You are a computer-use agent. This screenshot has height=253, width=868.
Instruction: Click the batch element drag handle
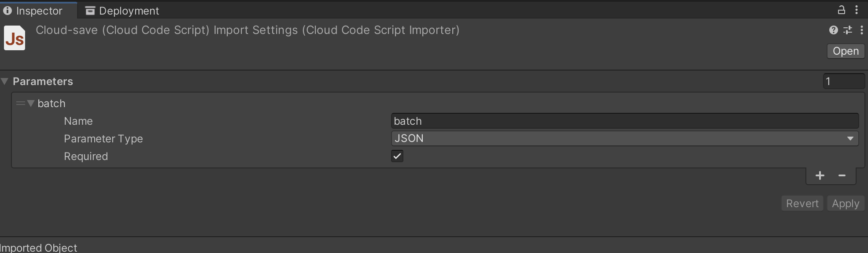pyautogui.click(x=20, y=104)
